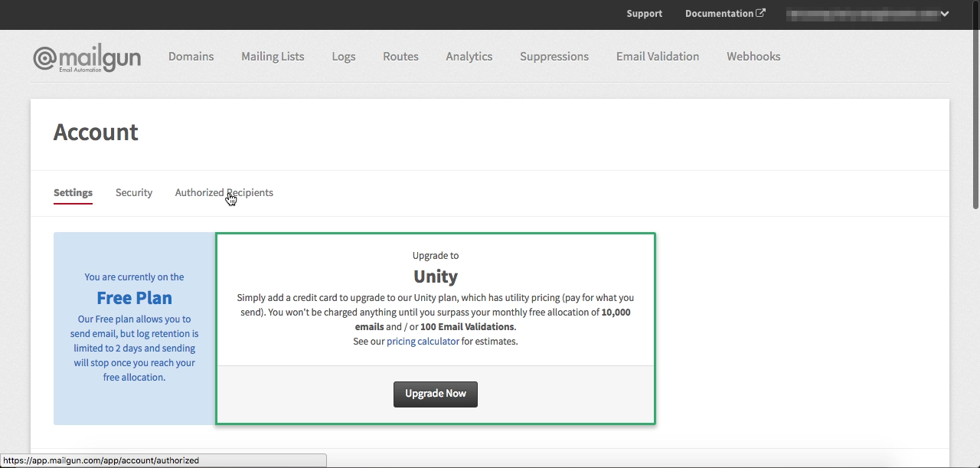Open the account dropdown chevron

tap(945, 14)
